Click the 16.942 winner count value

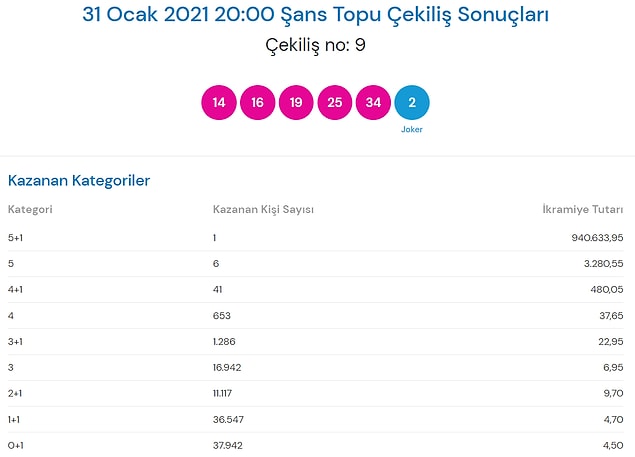coord(227,367)
